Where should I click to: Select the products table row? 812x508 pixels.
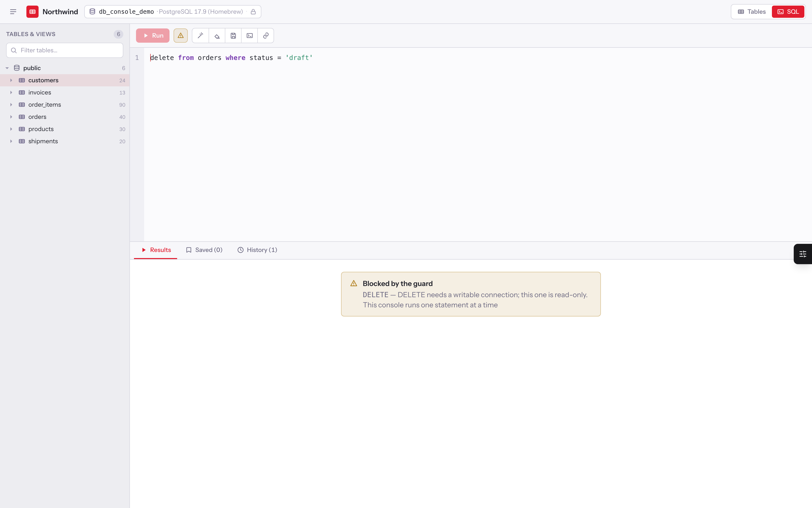click(x=65, y=129)
